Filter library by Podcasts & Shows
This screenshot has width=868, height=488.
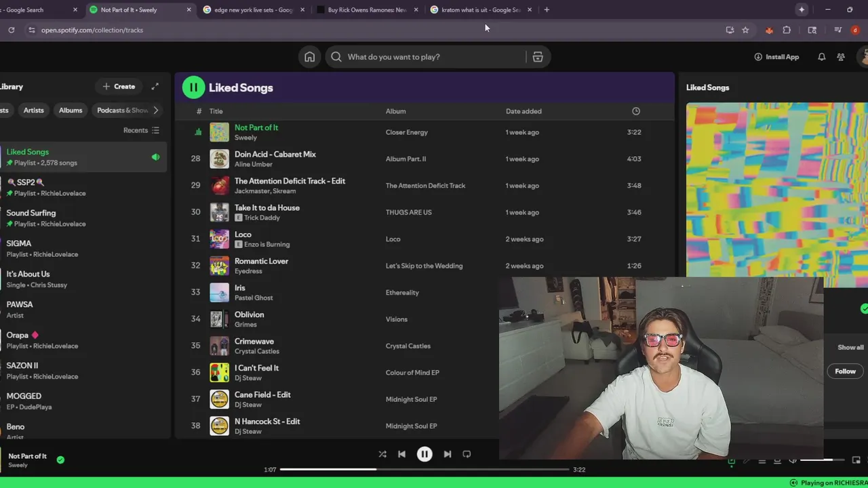(121, 110)
